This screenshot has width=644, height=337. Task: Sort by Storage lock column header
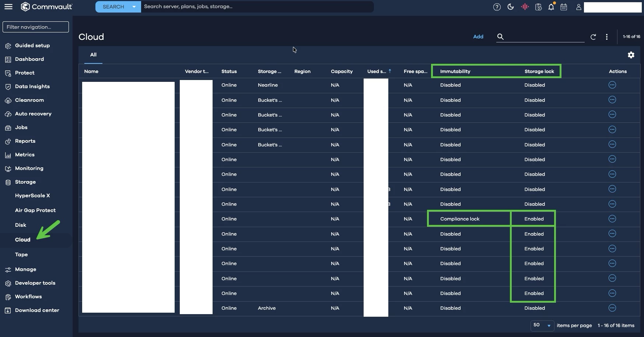tap(539, 72)
